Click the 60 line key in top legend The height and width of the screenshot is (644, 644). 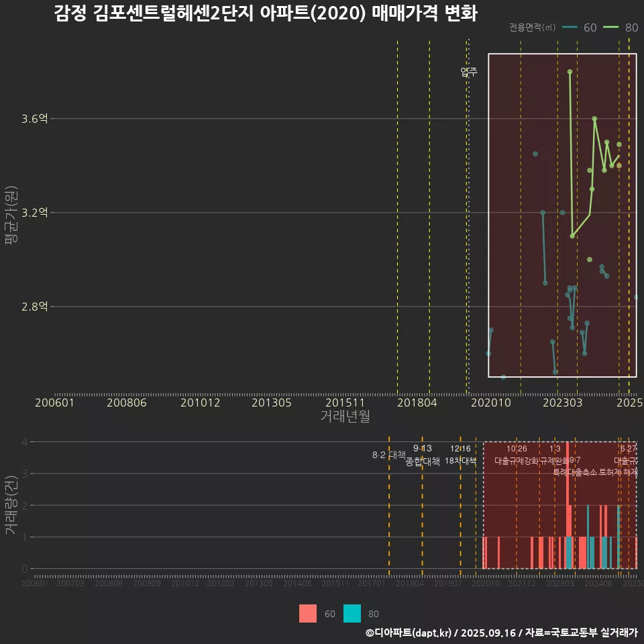click(571, 28)
